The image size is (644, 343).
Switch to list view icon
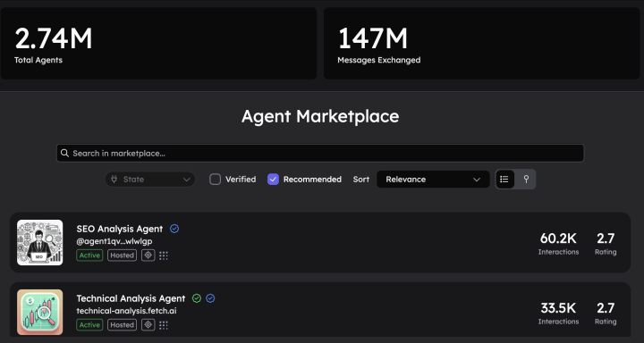504,180
